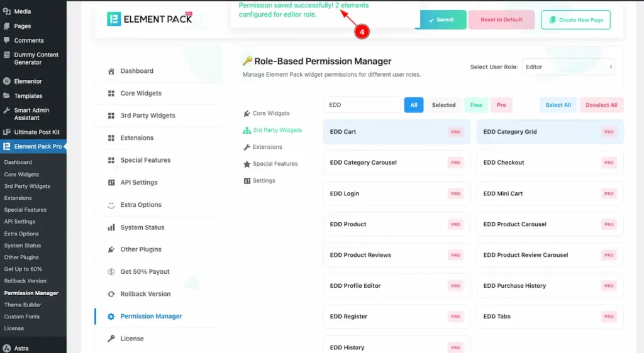This screenshot has height=353, width=644.
Task: Click the Select All button
Action: pos(558,105)
